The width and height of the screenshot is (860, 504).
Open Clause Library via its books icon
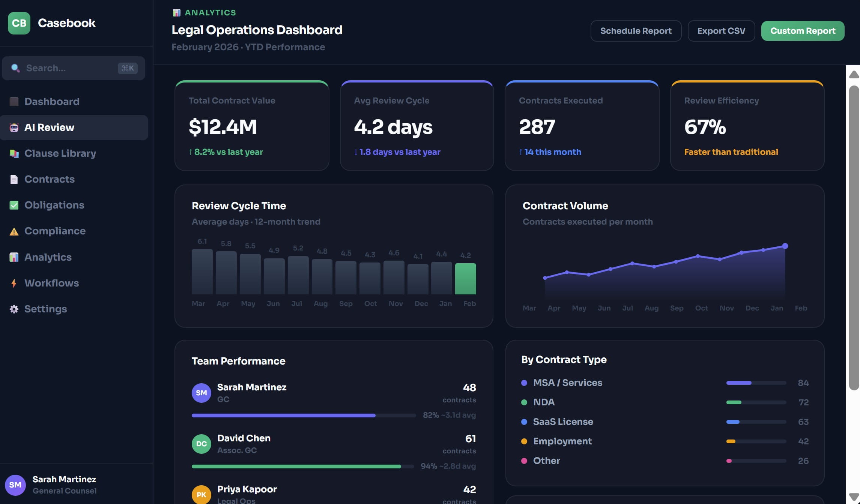[x=14, y=153]
